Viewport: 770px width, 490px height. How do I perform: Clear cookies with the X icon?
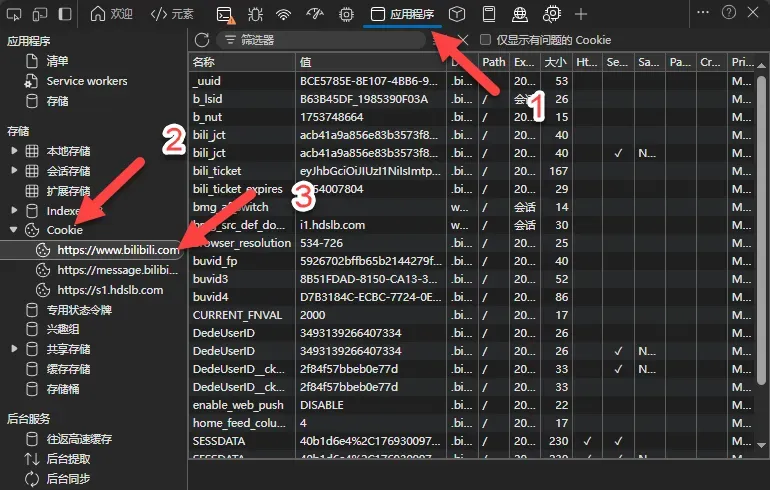tap(463, 40)
